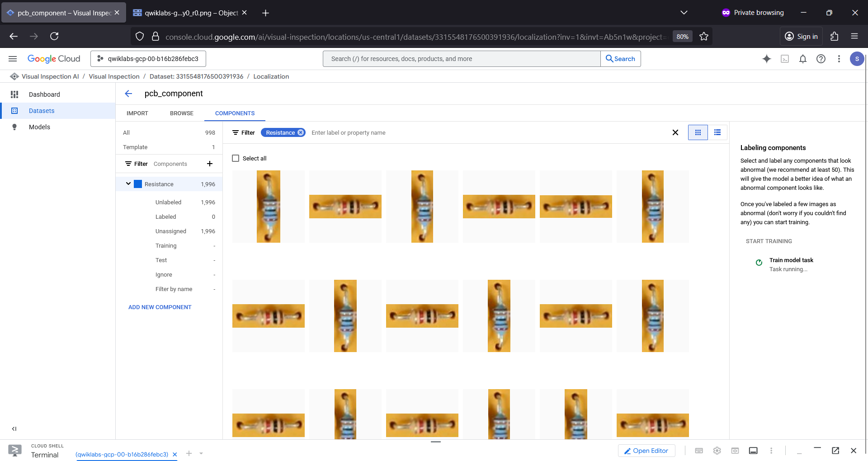Screen dimensions: 868x461
Task: Check the Select all checkbox
Action: pyautogui.click(x=236, y=158)
